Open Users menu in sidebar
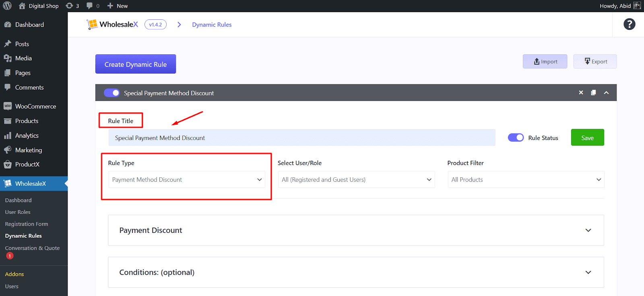The height and width of the screenshot is (296, 644). (x=12, y=286)
